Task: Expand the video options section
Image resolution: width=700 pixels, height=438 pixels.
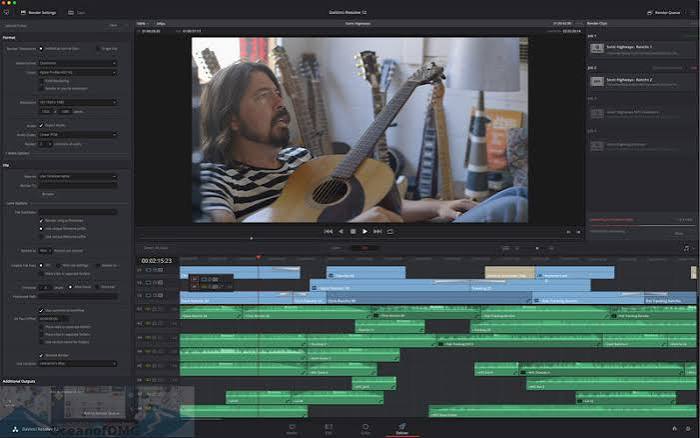Action: click(x=17, y=153)
